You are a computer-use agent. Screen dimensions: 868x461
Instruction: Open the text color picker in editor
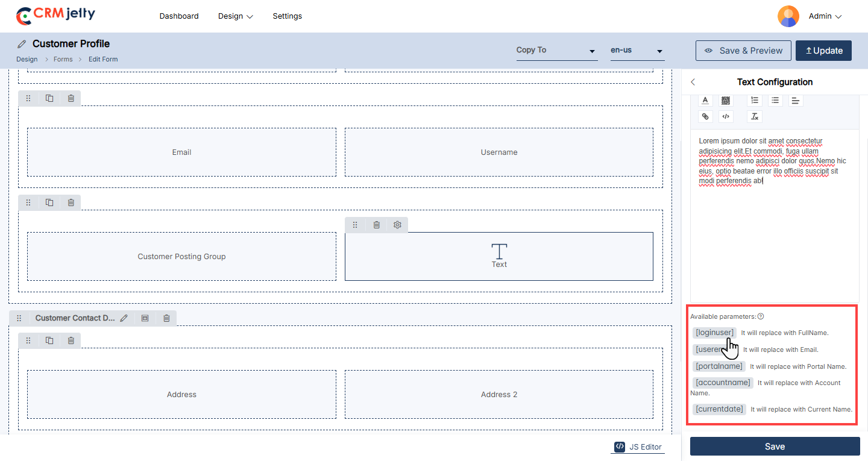pyautogui.click(x=705, y=101)
